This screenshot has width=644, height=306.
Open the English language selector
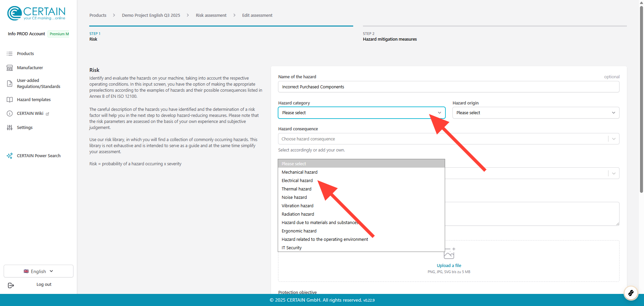[x=39, y=271]
